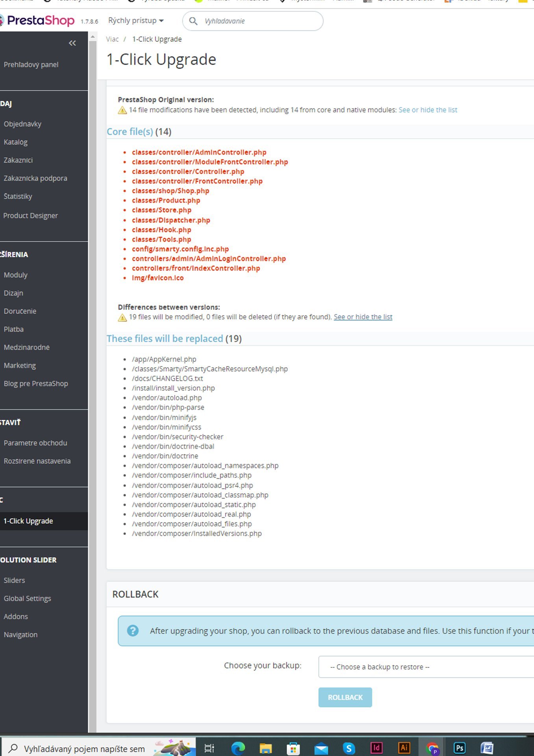Open Addons in the sidebar

point(16,617)
